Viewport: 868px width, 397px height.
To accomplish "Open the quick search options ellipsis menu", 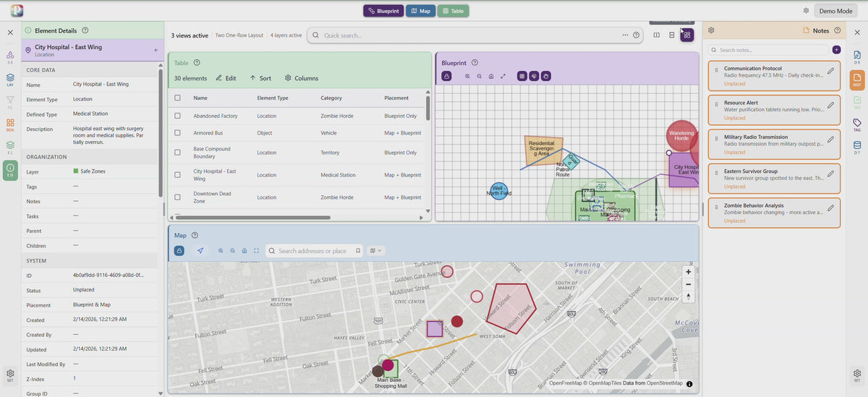I will [625, 35].
